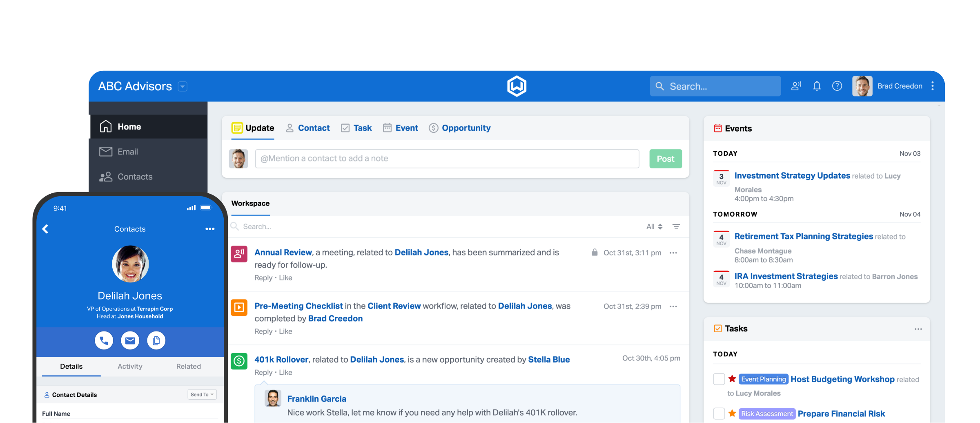Switch to the Opportunity tab
This screenshot has width=980, height=423.
click(x=465, y=128)
